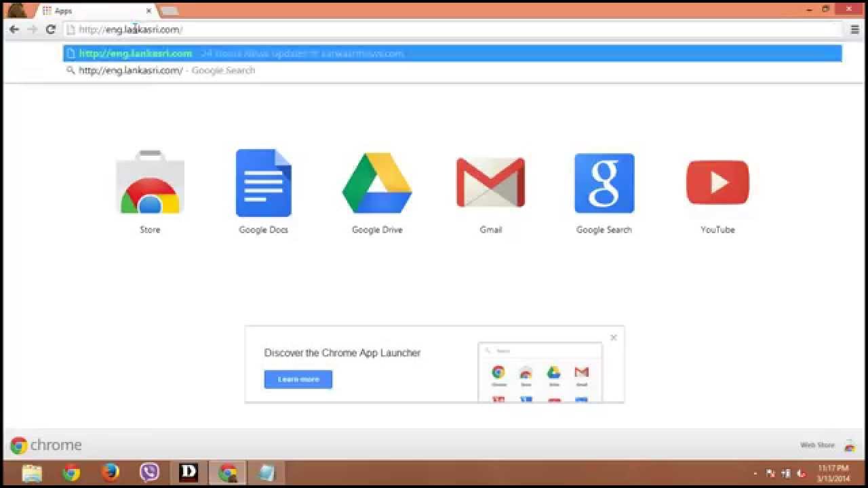Select the highlighted eng.lankasri.com suggestion
The height and width of the screenshot is (488, 868).
[x=452, y=54]
